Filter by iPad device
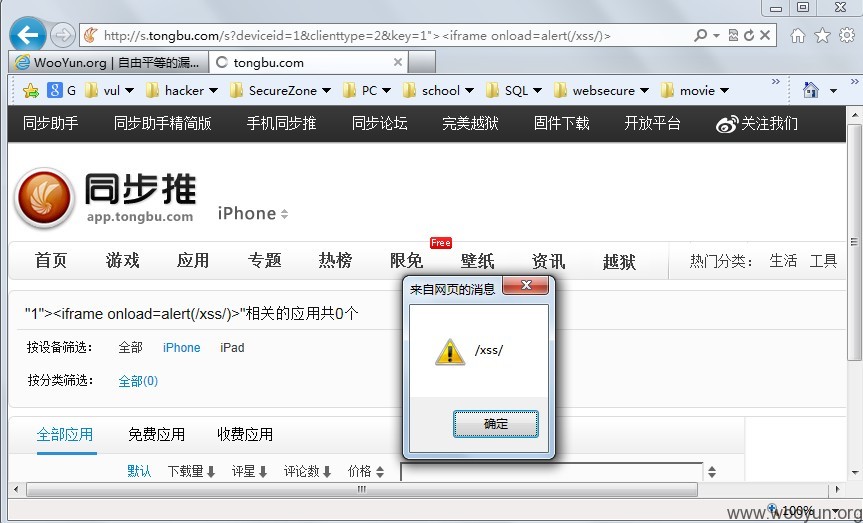 232,348
